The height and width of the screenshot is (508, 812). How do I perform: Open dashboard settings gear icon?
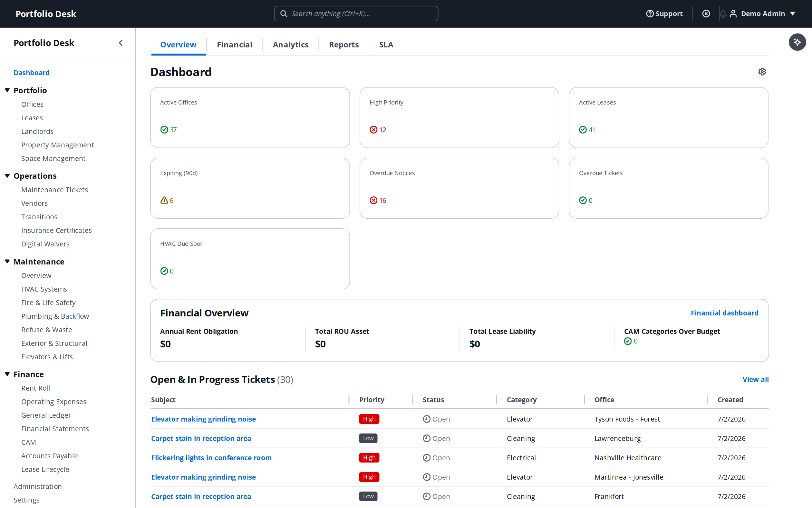[762, 72]
